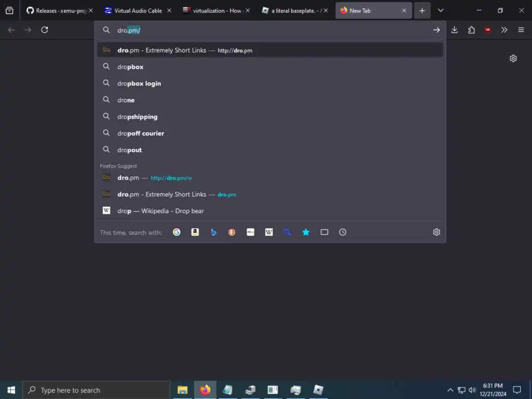The image size is (532, 399).
Task: Choose the 'drone' search suggestion
Action: pos(270,100)
